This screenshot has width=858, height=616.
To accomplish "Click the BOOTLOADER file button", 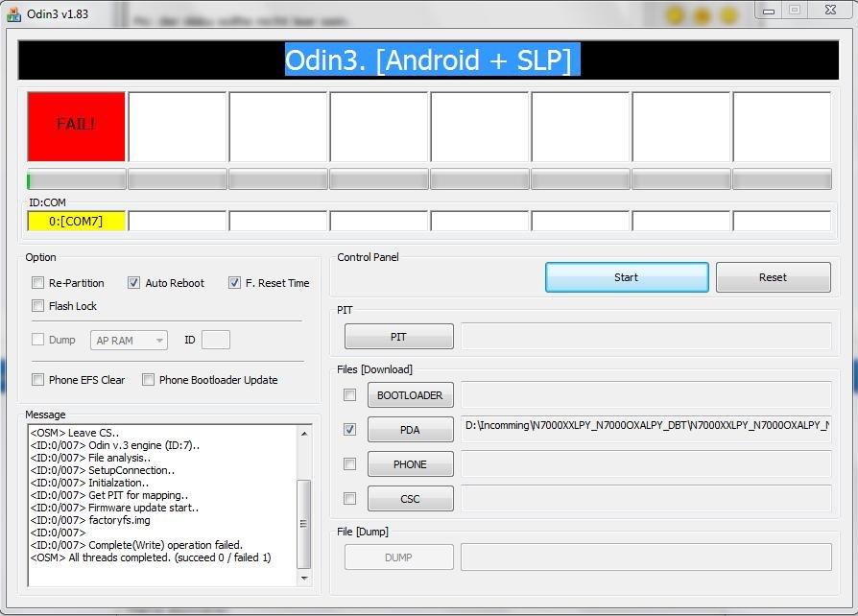I will (x=411, y=395).
